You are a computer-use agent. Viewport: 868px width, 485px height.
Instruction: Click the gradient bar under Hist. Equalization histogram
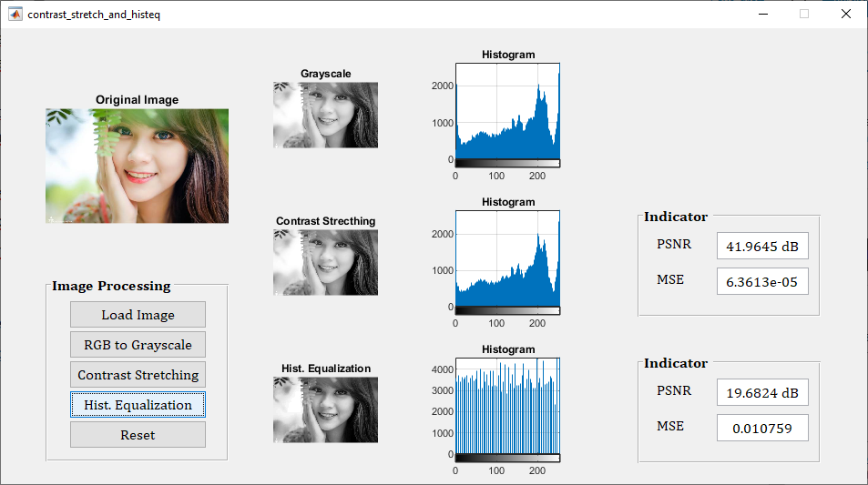(x=507, y=458)
